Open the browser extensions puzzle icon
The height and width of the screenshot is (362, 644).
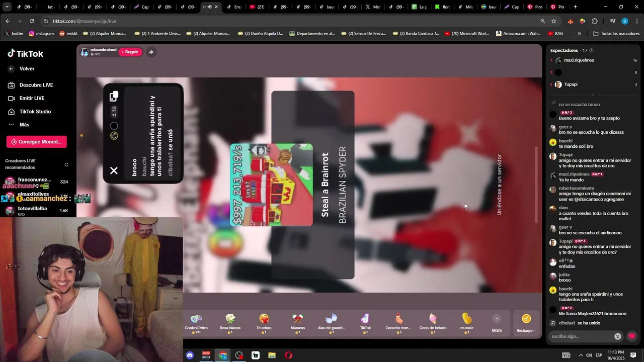(595, 21)
